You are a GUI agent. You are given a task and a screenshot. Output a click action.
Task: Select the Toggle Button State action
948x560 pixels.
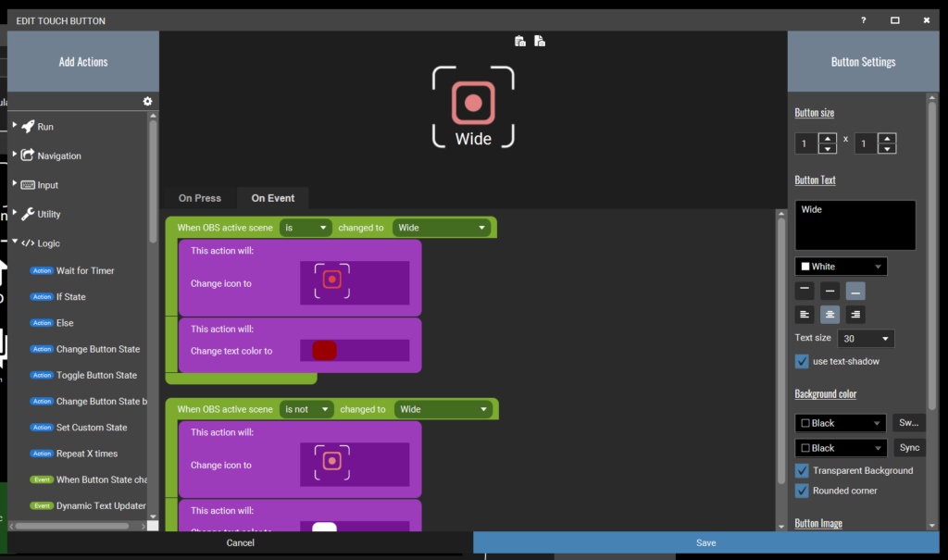83,375
